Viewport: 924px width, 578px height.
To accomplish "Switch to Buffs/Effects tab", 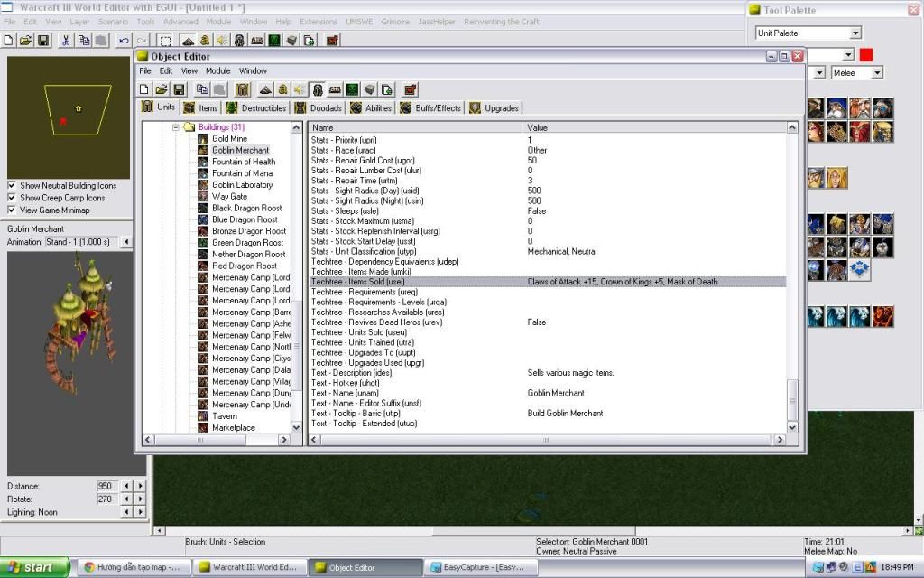I will coord(430,108).
